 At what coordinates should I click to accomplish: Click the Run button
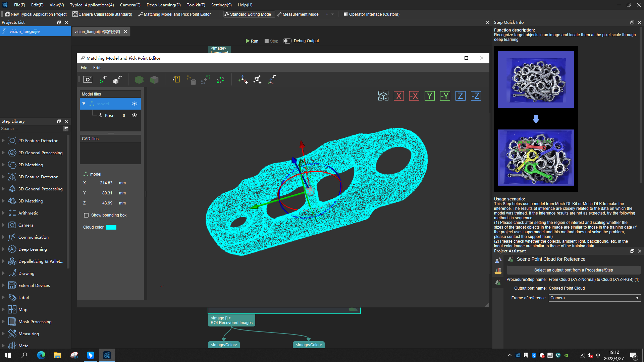[x=252, y=41]
